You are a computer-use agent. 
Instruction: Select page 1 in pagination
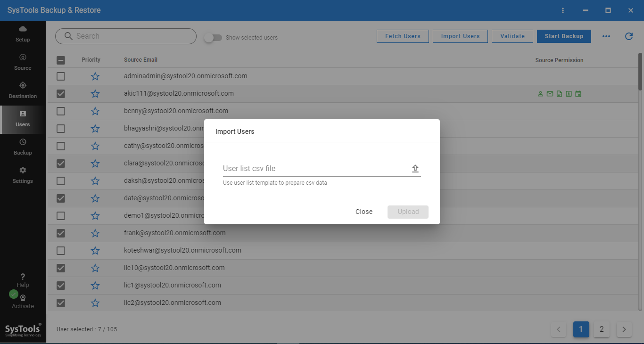(x=581, y=329)
